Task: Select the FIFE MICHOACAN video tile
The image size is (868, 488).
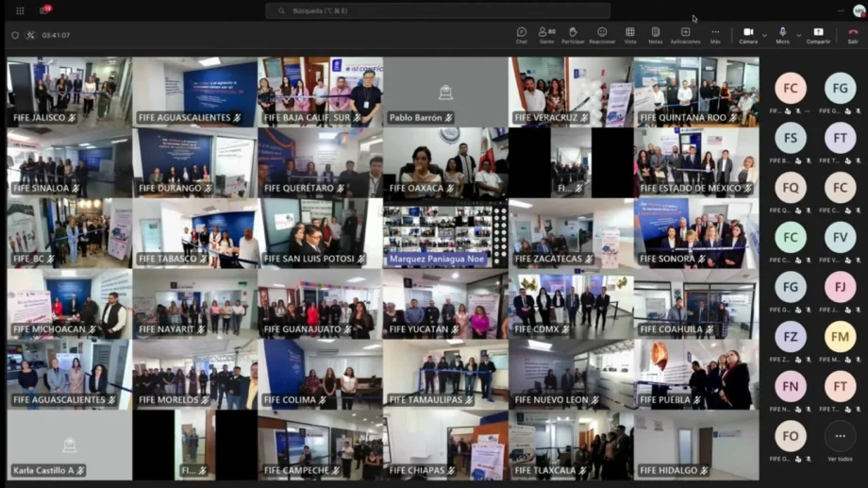Action: click(x=69, y=304)
